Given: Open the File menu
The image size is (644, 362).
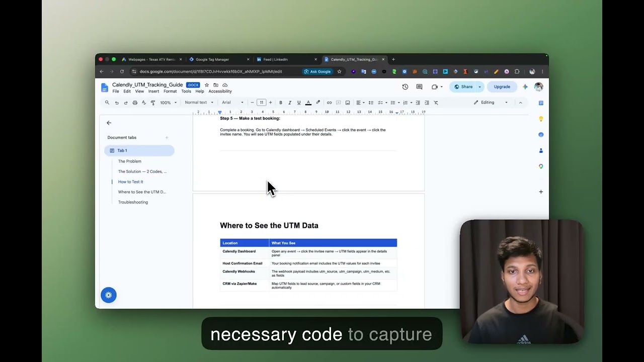Looking at the screenshot, I should (x=116, y=92).
